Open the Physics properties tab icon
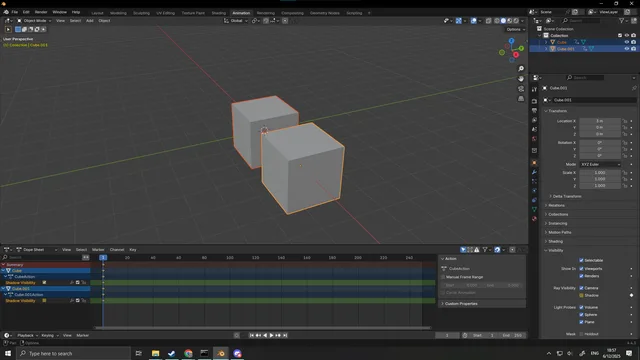 [534, 191]
